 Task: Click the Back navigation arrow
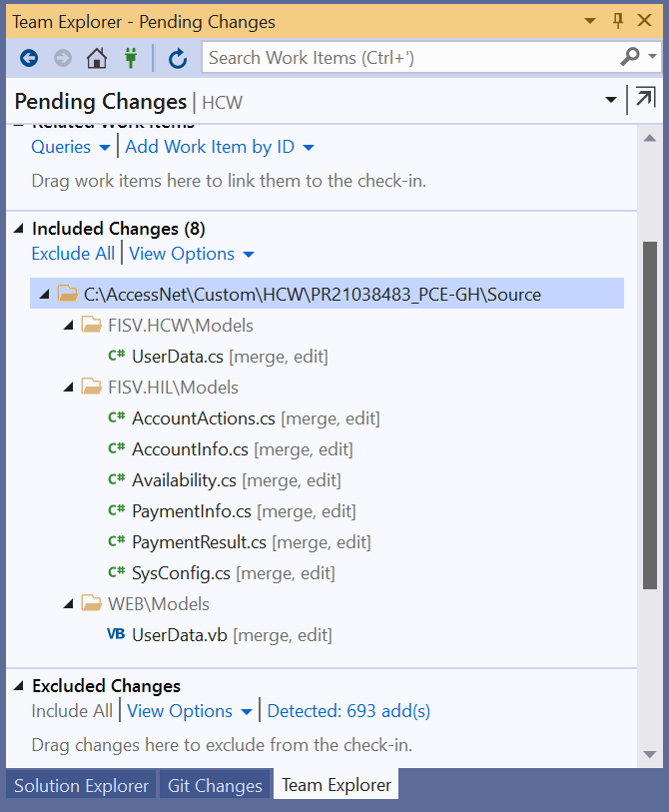point(28,58)
